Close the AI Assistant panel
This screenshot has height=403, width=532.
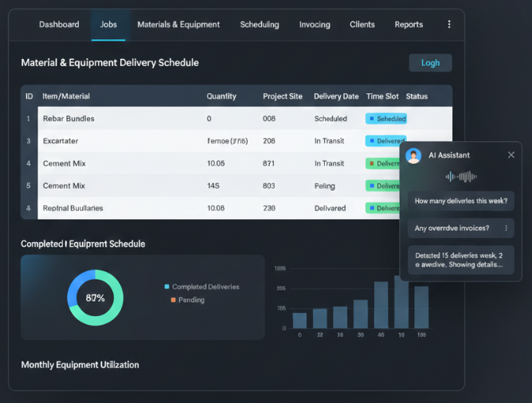point(511,155)
